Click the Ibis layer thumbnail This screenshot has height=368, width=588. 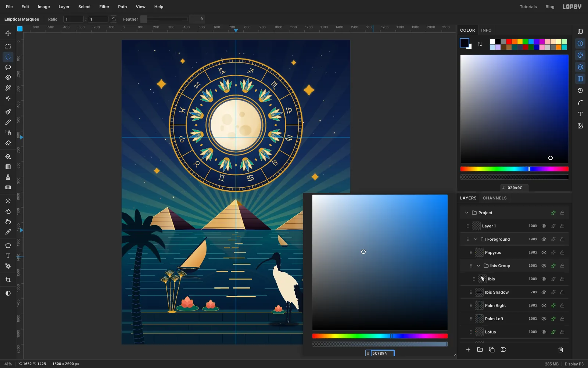click(482, 279)
